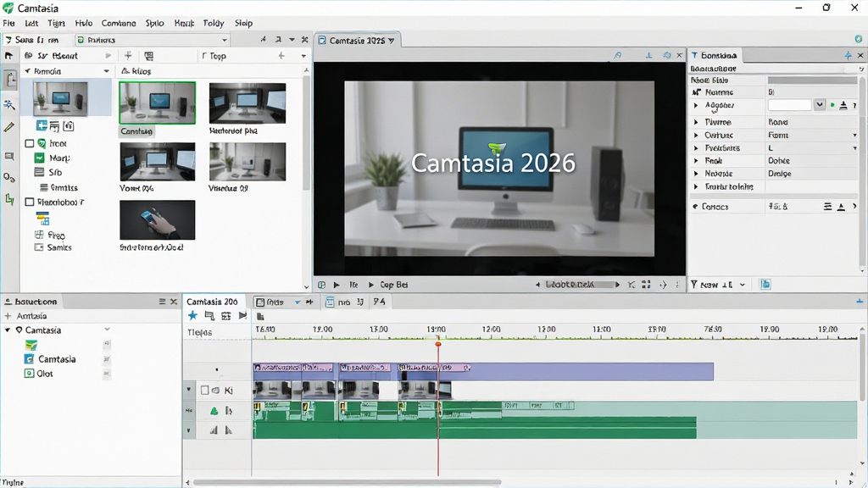
Task: Switch to the "Camtasia 206" timeline tab
Action: (212, 302)
